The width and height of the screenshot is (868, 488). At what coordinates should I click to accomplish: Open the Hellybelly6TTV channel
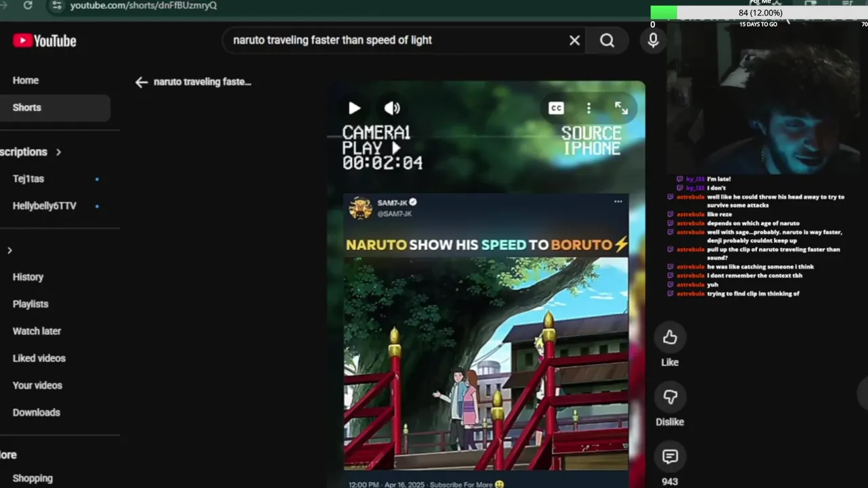45,206
